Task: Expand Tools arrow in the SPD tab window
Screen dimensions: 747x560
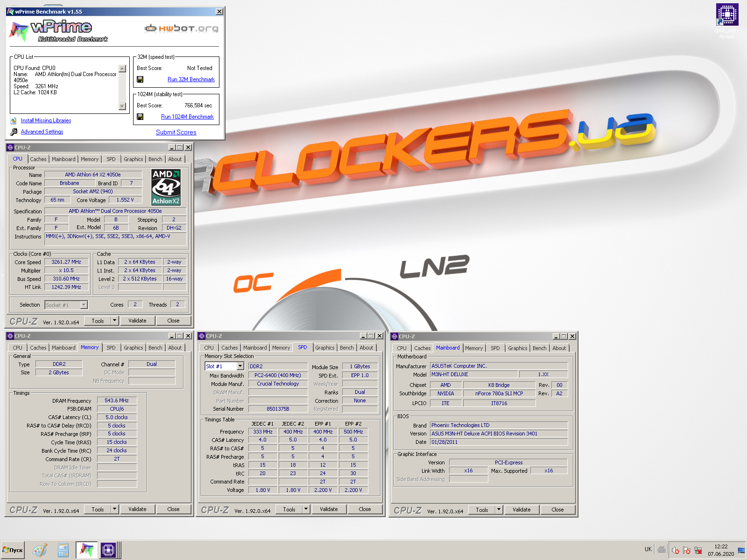Action: point(306,509)
